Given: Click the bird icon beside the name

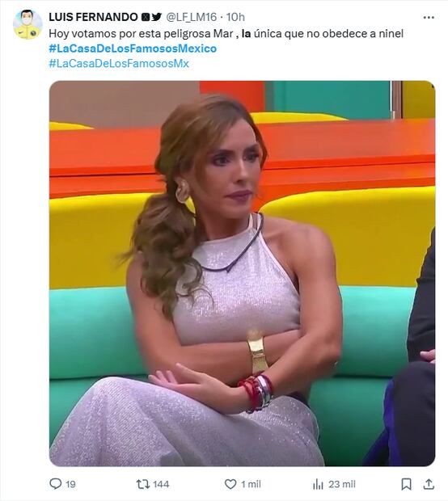Looking at the screenshot, I should (157, 17).
